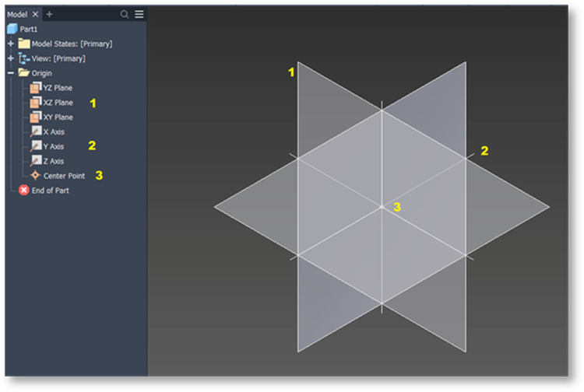The width and height of the screenshot is (584, 392).
Task: Select Model States: [Primary] label
Action: [x=72, y=44]
